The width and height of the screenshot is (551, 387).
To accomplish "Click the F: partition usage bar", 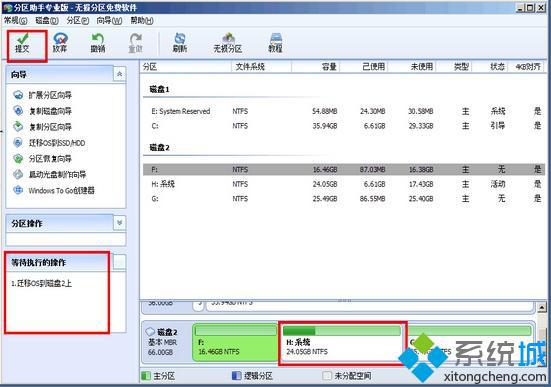I will 236,330.
